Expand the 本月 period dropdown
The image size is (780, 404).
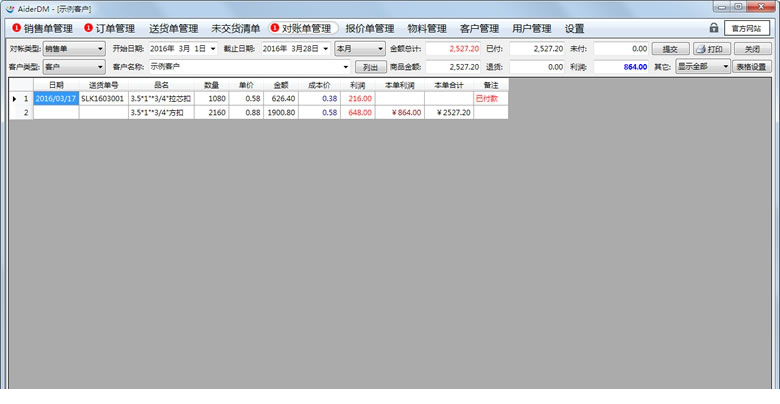(381, 49)
